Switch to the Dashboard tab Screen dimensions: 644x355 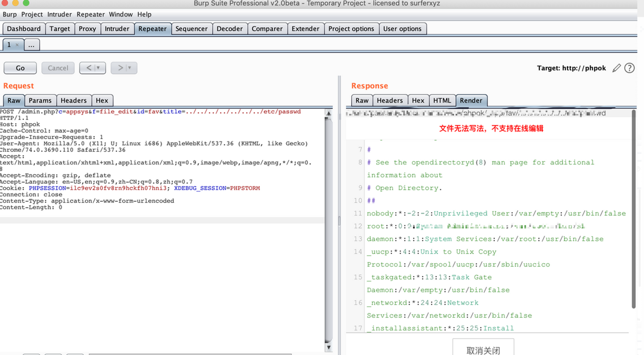click(x=24, y=29)
